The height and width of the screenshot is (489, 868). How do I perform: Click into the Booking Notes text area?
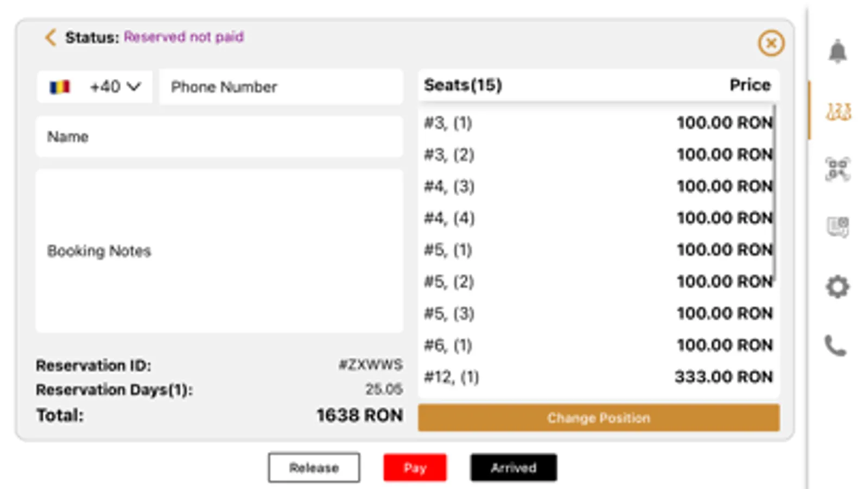pyautogui.click(x=219, y=251)
